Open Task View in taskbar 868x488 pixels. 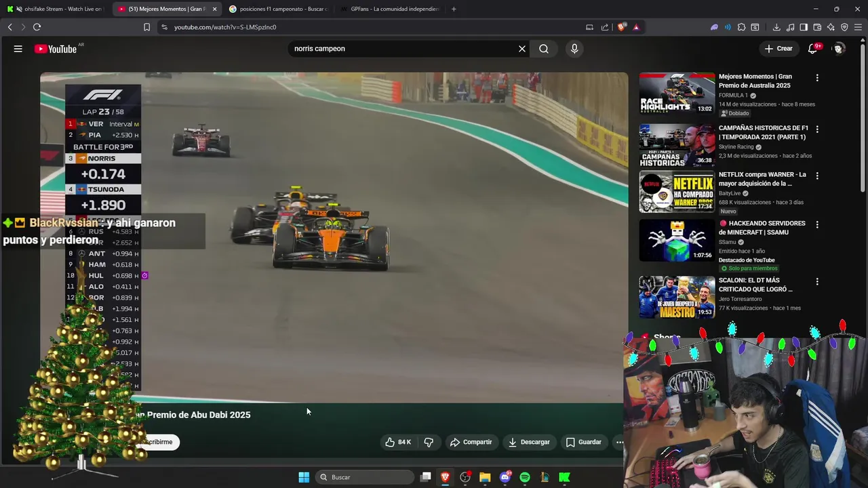coord(425,477)
